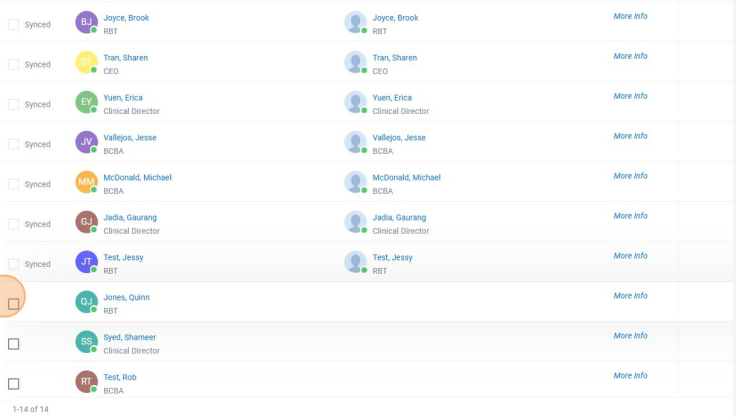Click the blue JT avatar icon
Viewport: 736px width, 417px height.
coord(87,263)
